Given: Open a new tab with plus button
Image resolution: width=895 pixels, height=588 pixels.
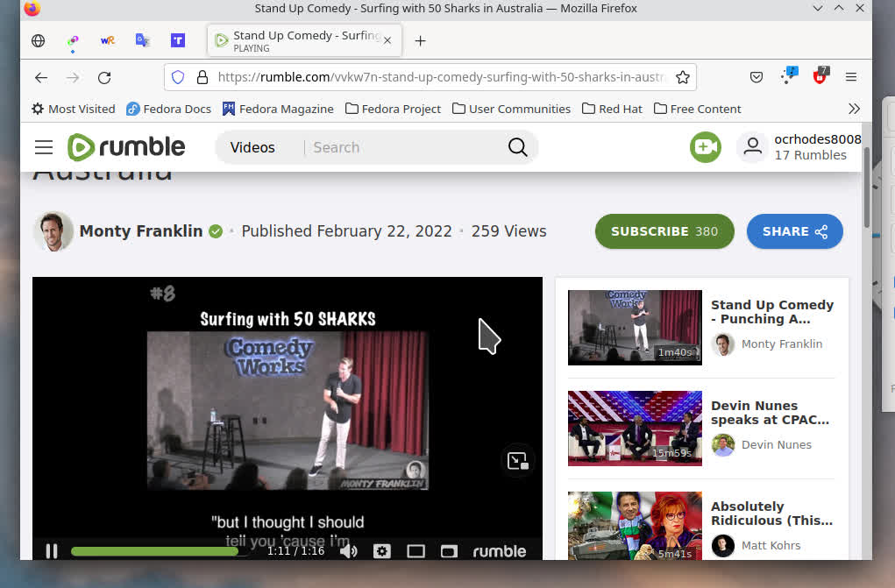Looking at the screenshot, I should pyautogui.click(x=421, y=40).
